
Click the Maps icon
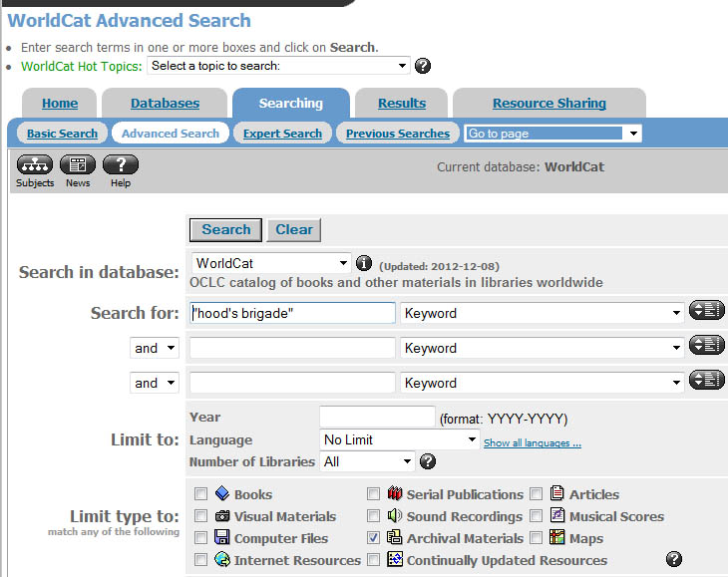click(557, 537)
